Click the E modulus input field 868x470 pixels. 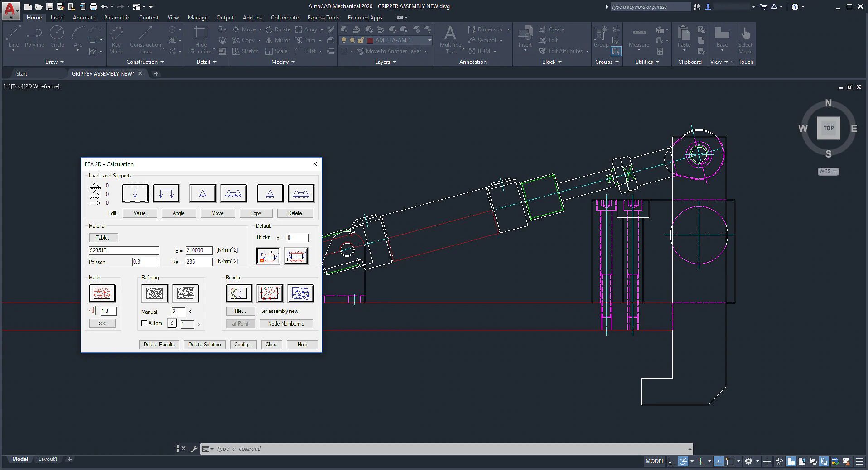coord(199,250)
